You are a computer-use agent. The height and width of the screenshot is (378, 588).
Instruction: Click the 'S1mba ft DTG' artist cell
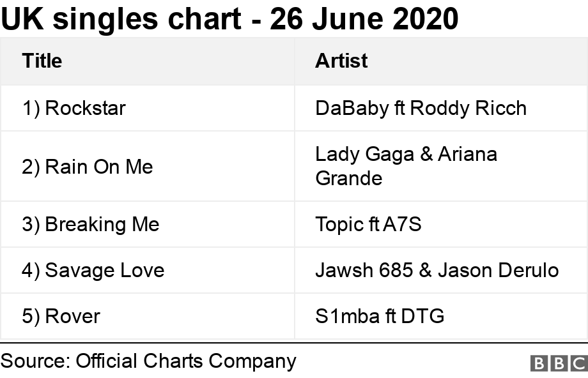point(380,316)
